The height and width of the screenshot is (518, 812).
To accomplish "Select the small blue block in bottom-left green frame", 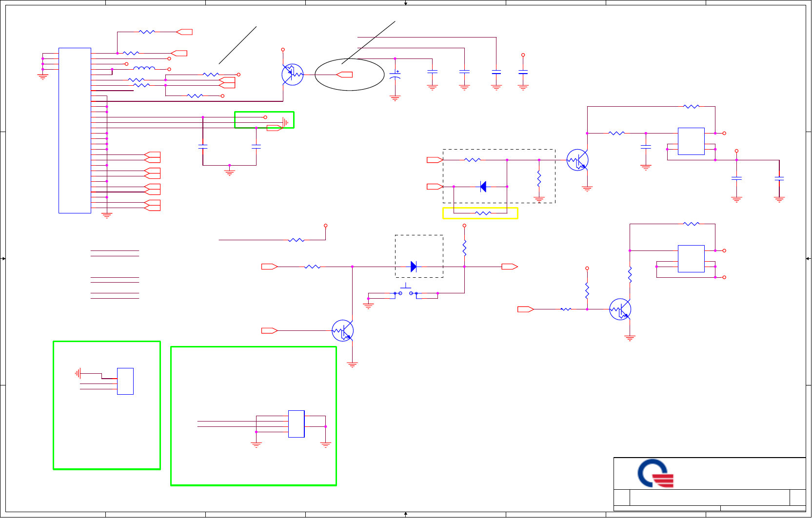I will coord(125,381).
